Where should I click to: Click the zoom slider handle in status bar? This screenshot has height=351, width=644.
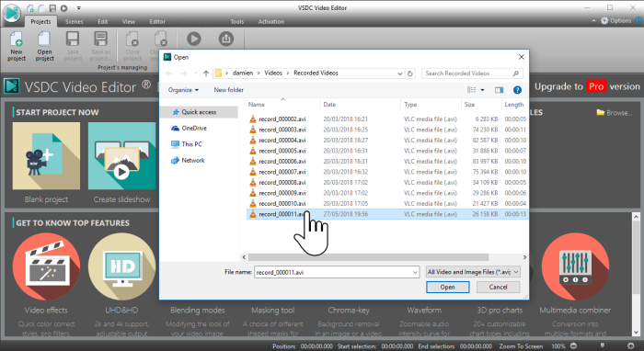click(602, 346)
